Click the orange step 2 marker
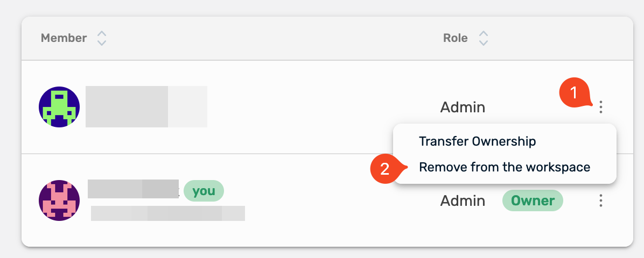This screenshot has width=644, height=258. (x=385, y=169)
